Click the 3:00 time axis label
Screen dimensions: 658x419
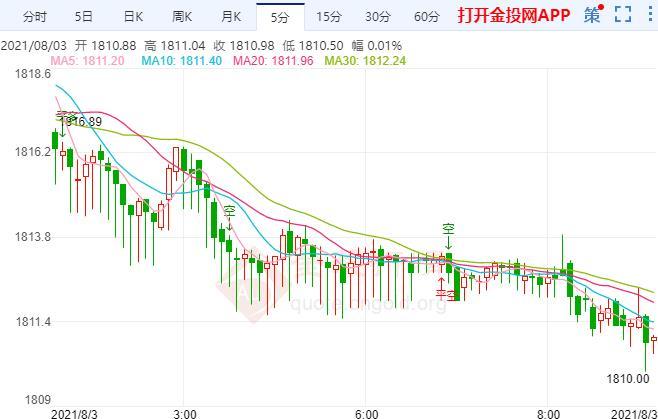[x=184, y=414]
